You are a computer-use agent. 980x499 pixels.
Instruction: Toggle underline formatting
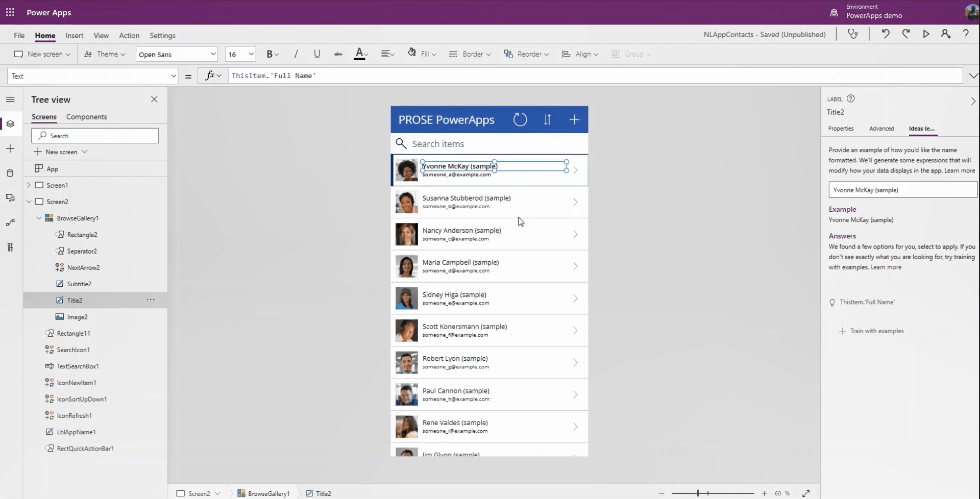pos(317,54)
